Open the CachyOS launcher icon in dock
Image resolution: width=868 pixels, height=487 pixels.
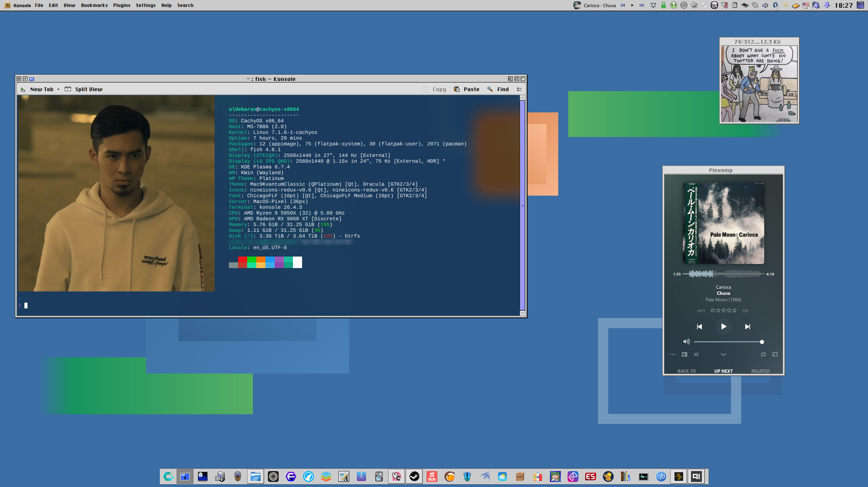[169, 476]
